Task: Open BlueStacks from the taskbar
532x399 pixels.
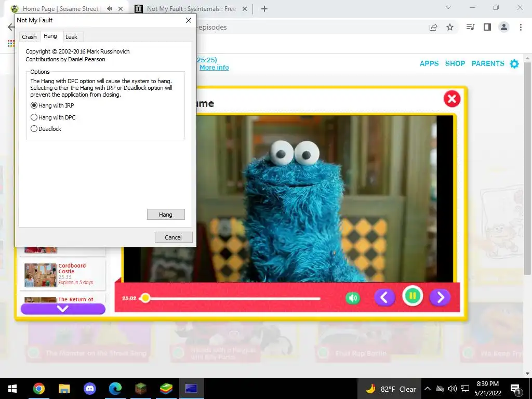Action: coord(166,389)
